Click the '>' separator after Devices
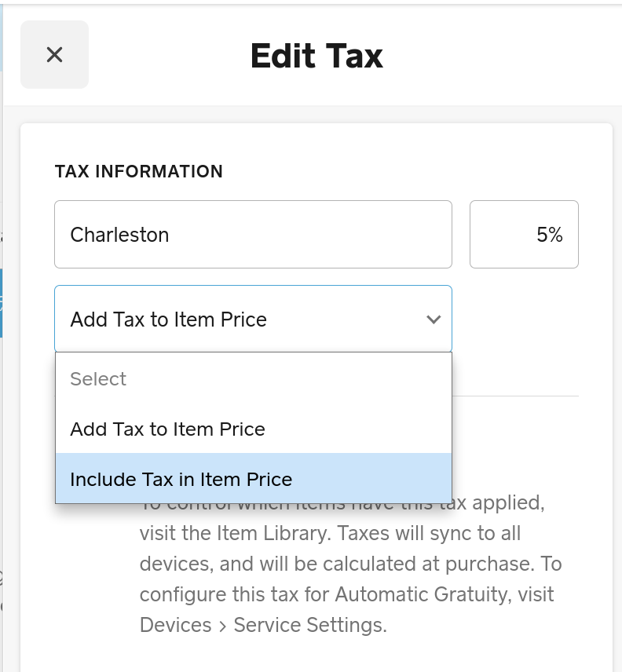 pos(222,625)
